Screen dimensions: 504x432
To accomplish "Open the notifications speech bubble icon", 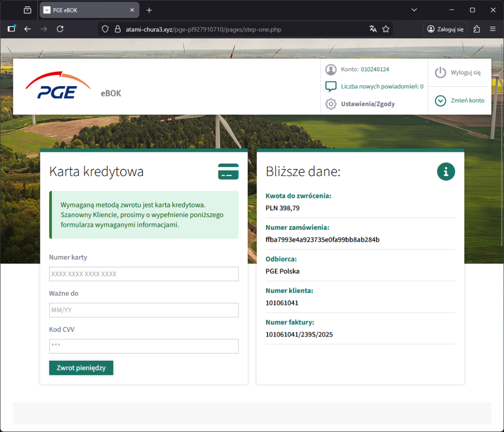I will pos(331,86).
